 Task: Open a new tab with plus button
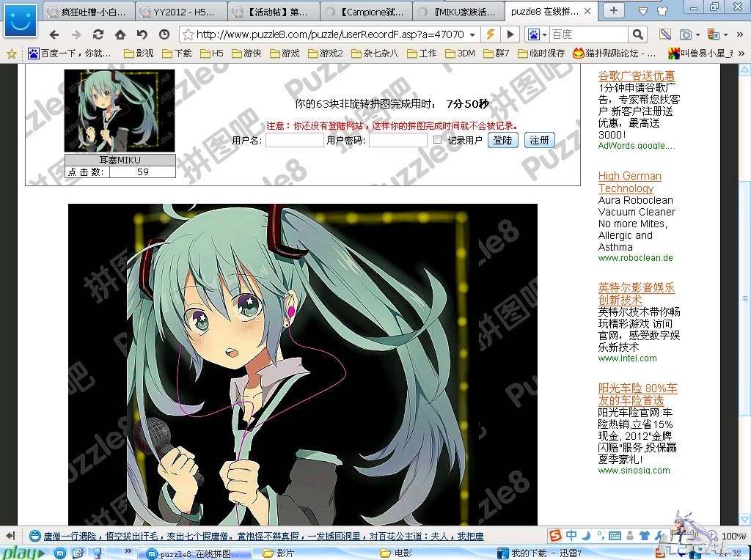[x=614, y=10]
